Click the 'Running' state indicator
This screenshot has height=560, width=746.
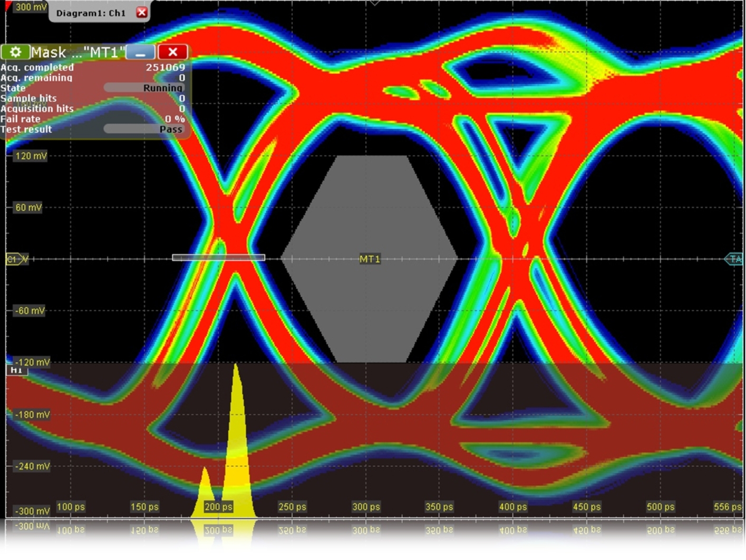[143, 88]
